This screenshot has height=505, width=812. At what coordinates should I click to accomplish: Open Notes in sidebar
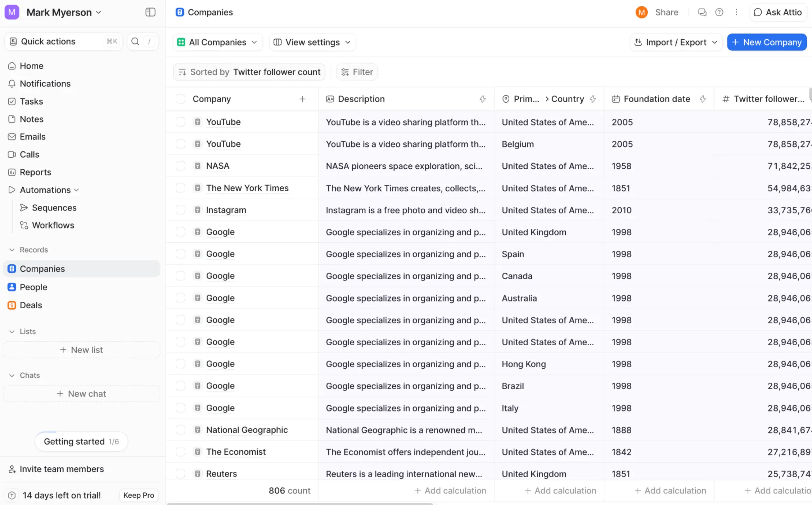click(81, 119)
